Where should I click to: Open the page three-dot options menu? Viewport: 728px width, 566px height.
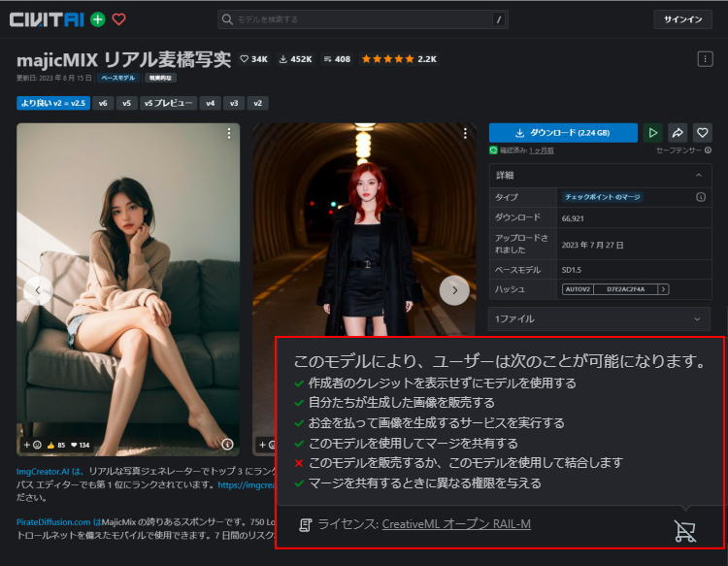705,59
